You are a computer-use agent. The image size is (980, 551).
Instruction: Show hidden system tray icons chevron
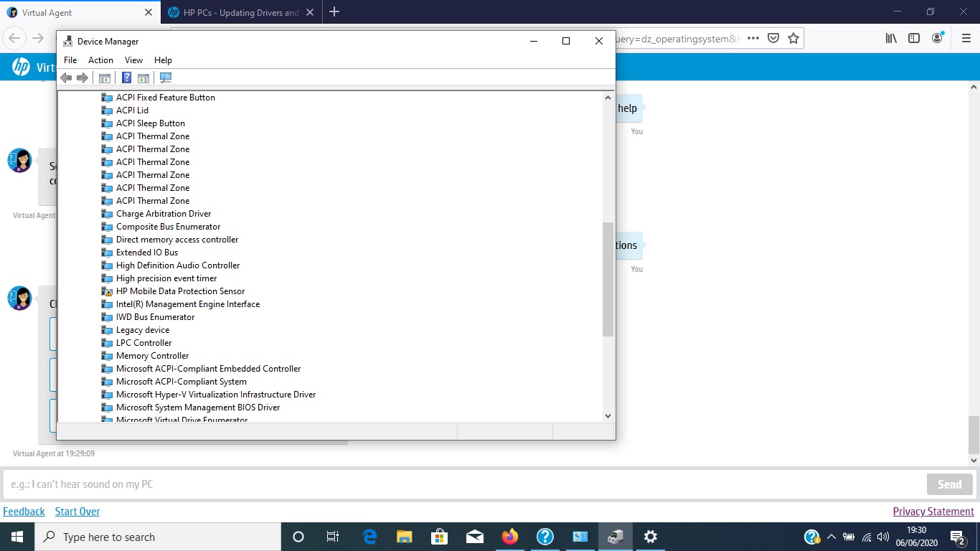pyautogui.click(x=831, y=537)
